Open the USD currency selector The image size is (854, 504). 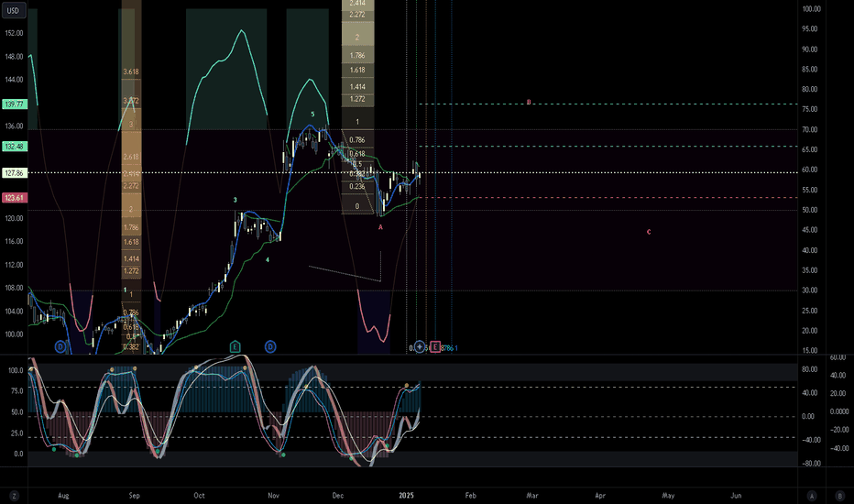point(13,10)
